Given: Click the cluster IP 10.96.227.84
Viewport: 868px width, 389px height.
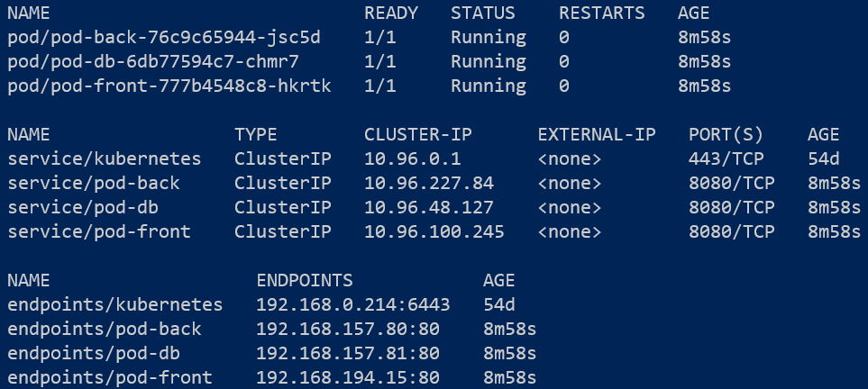Looking at the screenshot, I should [x=429, y=184].
